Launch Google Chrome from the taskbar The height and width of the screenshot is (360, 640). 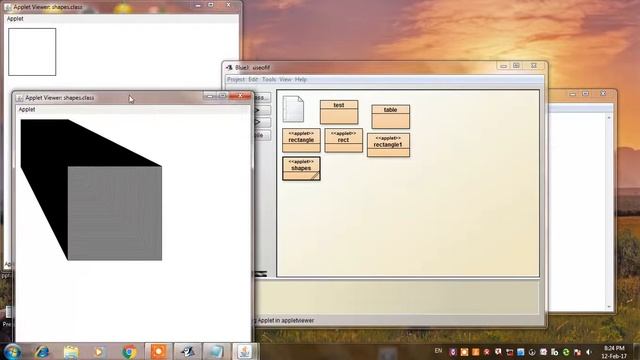[x=129, y=352]
